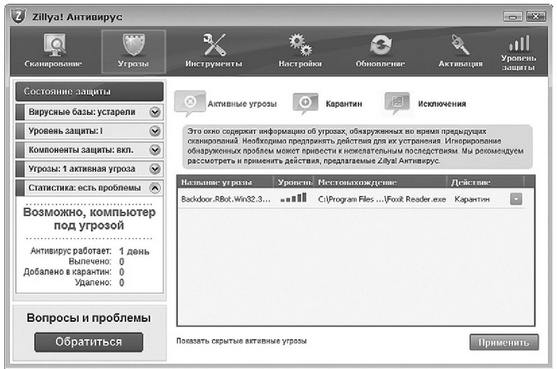Click the Исключения speech-bubble icon

[397, 103]
